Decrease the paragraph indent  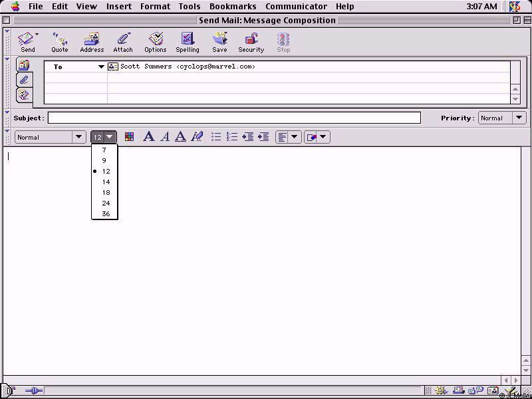coord(247,137)
